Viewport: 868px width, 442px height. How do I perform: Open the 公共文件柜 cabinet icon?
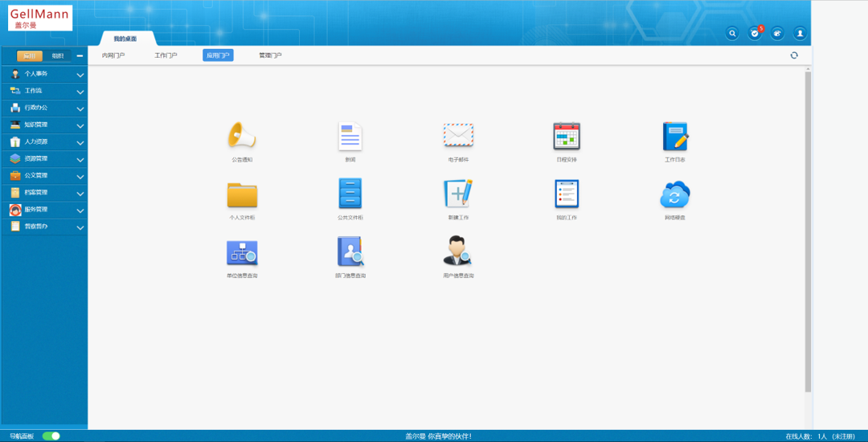click(350, 194)
